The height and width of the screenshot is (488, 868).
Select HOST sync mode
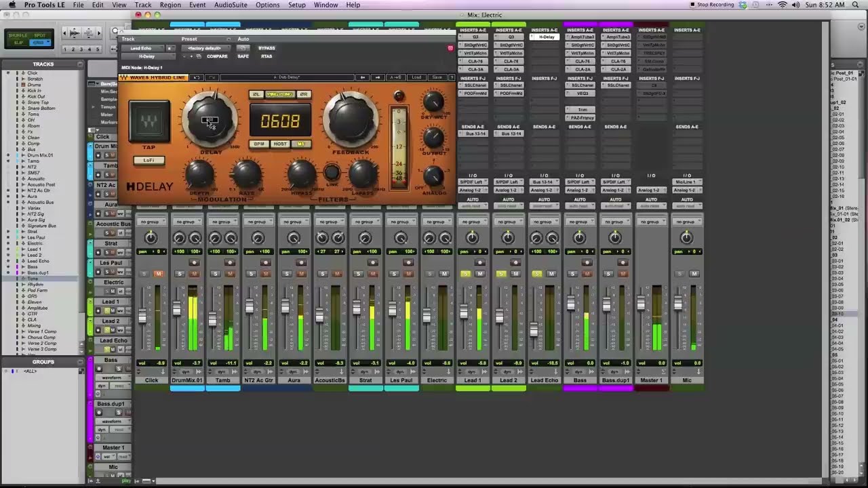click(280, 144)
